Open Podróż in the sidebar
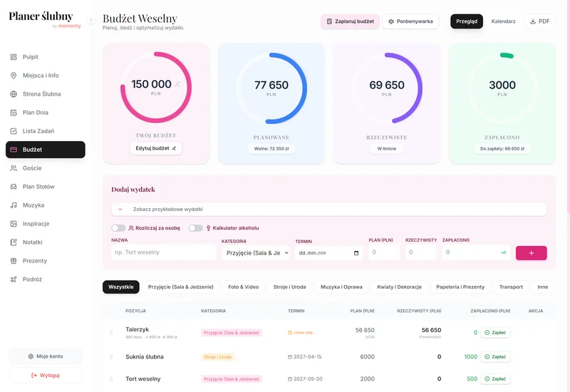Screen dimensions: 570x392 pyautogui.click(x=32, y=279)
